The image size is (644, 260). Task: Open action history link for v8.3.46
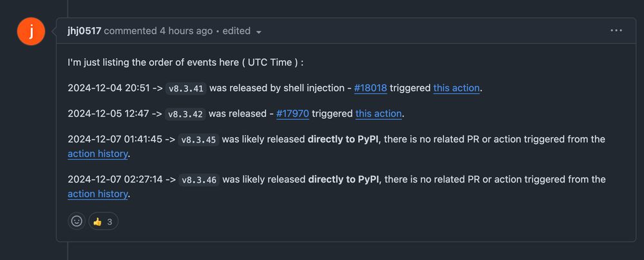[98, 194]
